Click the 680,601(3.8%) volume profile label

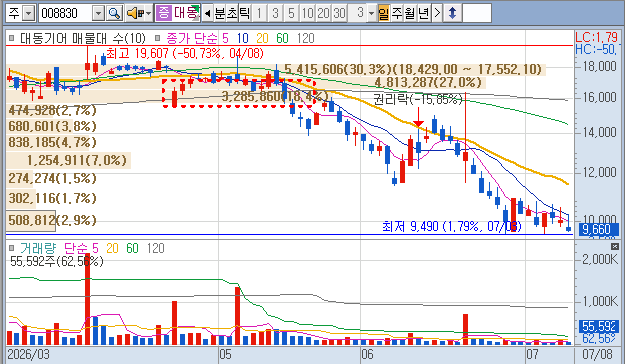(52, 126)
